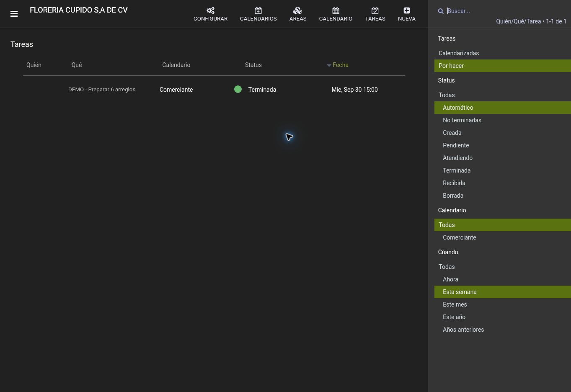This screenshot has width=571, height=392.
Task: Choose Todas under Status
Action: click(x=503, y=95)
